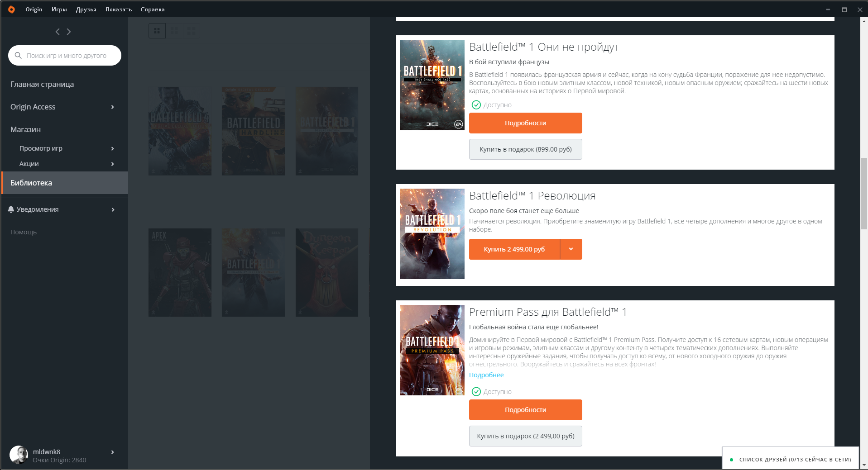Click the availability checkmark under Premium Pass
Viewport: 868px width, 470px height.
pyautogui.click(x=476, y=392)
